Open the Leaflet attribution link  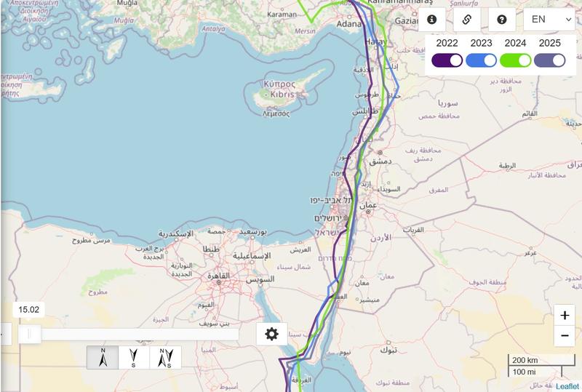click(x=567, y=386)
